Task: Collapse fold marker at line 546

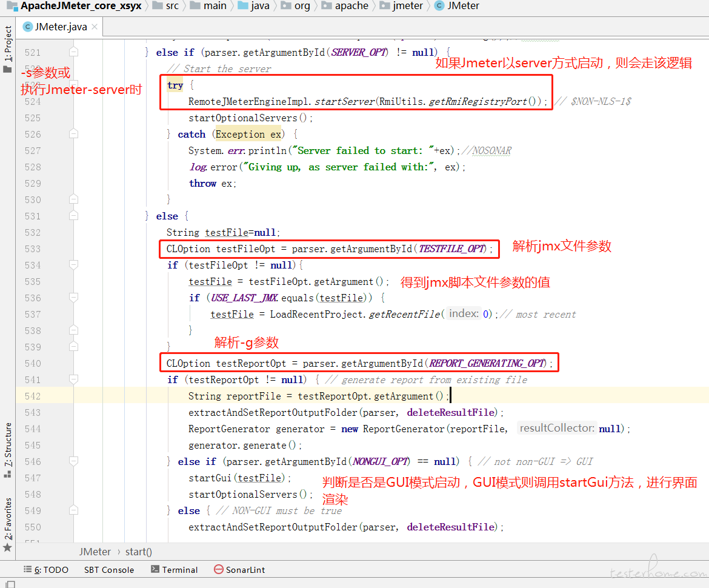Action: pyautogui.click(x=74, y=461)
